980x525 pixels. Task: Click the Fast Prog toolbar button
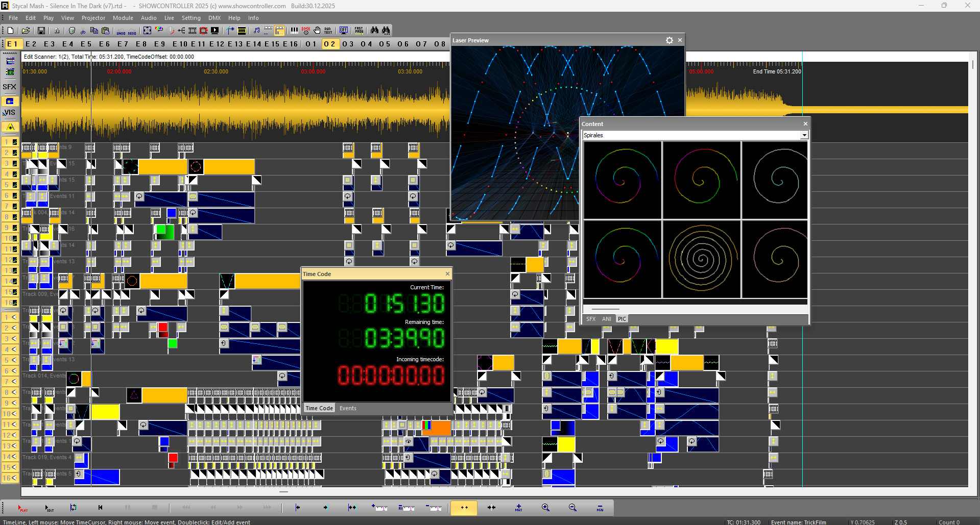(359, 31)
